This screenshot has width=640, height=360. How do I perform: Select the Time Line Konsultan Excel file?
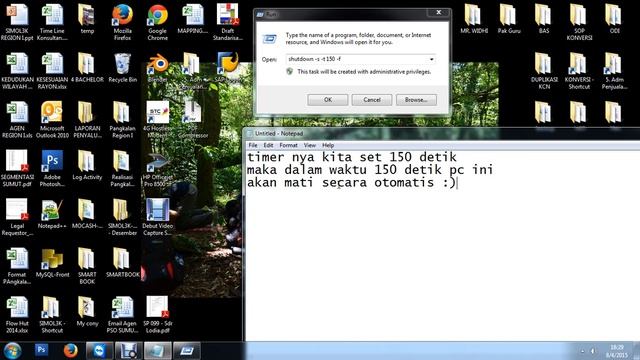tap(52, 22)
